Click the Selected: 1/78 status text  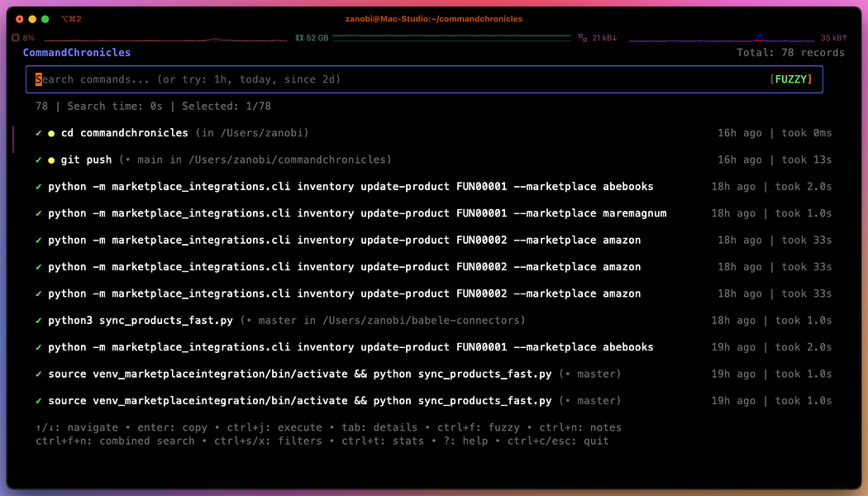[x=227, y=107]
